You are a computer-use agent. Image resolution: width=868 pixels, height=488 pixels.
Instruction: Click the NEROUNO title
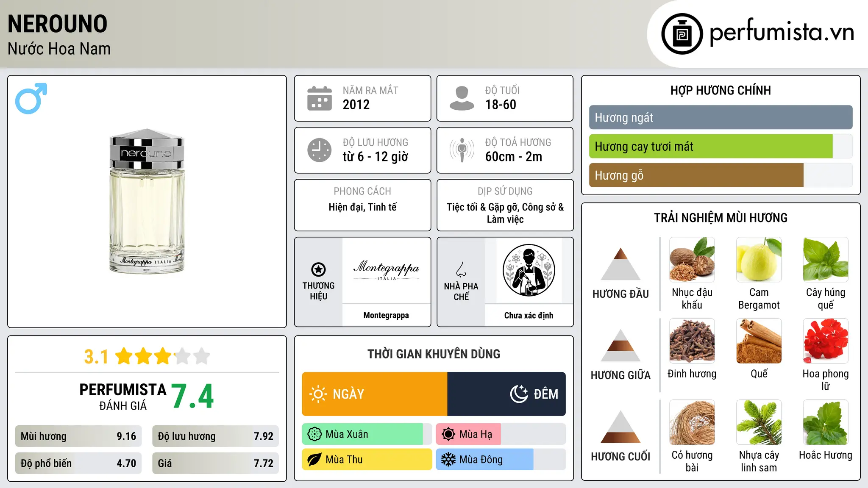pos(58,24)
